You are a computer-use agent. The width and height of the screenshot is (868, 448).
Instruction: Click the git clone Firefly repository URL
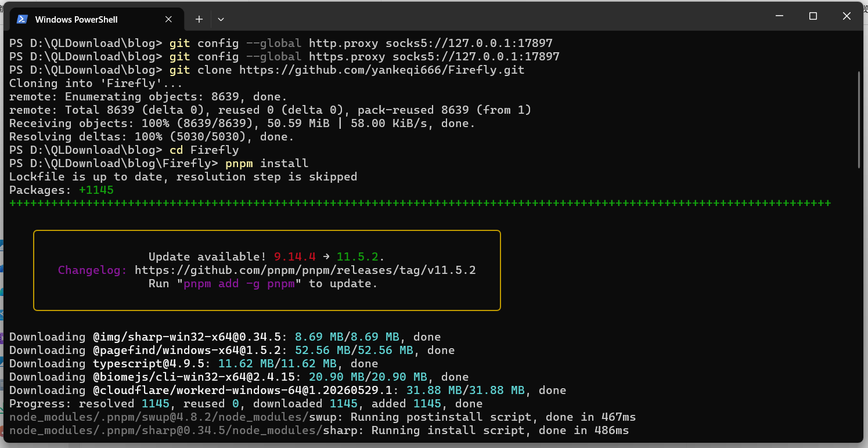click(382, 70)
